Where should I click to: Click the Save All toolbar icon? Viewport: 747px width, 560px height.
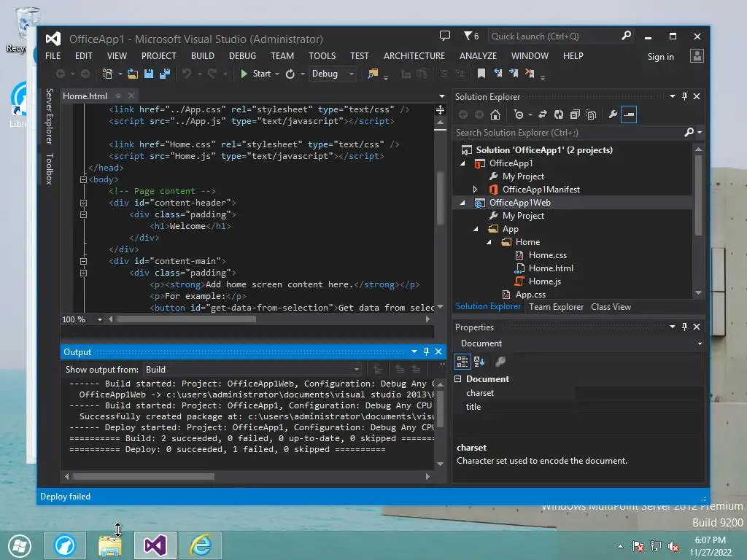[165, 74]
